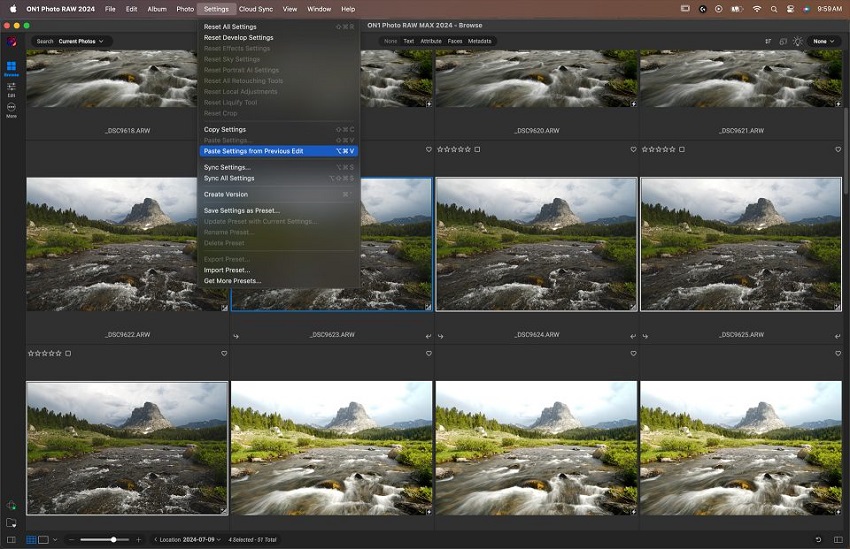Viewport: 850px width, 549px height.
Task: Switch to the Browse module icon
Action: tap(11, 67)
